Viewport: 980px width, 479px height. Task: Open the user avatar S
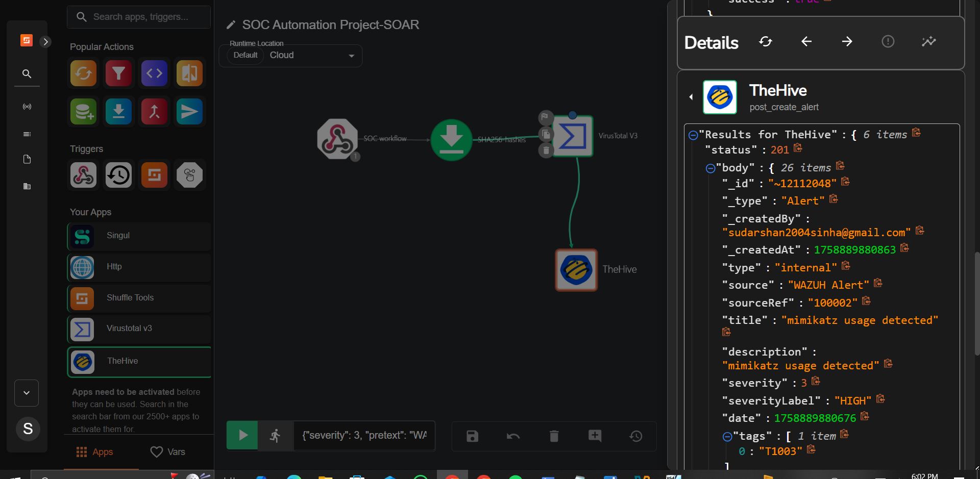pos(28,428)
